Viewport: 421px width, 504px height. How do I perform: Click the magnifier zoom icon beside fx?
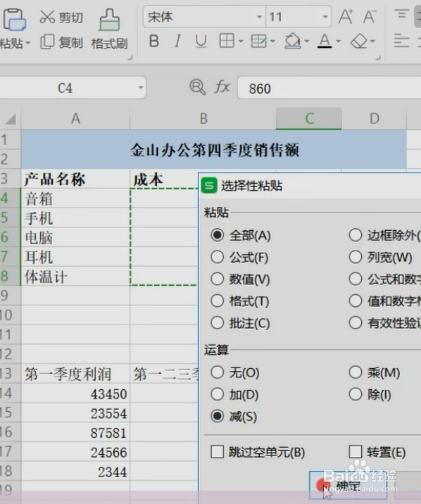point(197,87)
